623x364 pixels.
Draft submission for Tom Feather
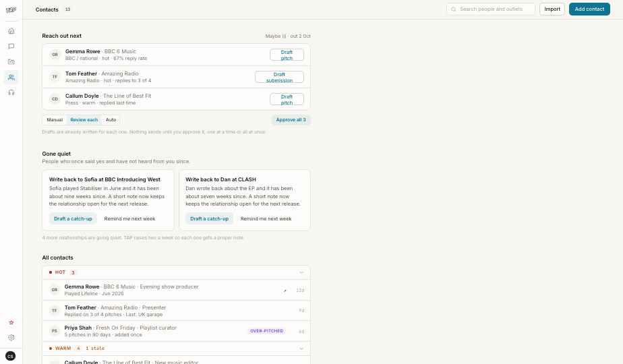[x=279, y=77]
